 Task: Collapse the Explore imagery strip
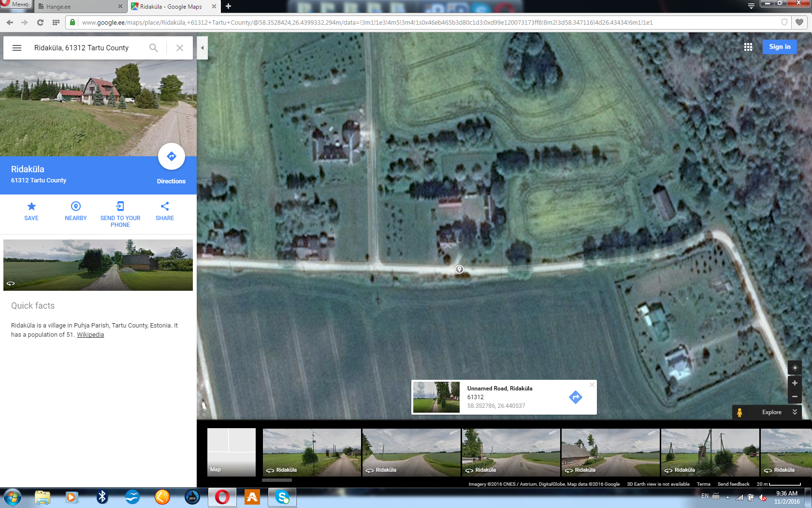(x=795, y=412)
